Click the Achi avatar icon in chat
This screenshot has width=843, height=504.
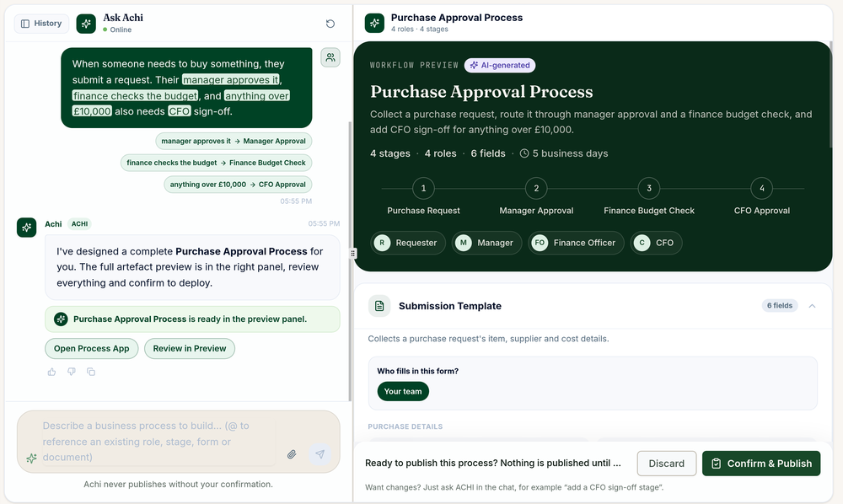26,228
